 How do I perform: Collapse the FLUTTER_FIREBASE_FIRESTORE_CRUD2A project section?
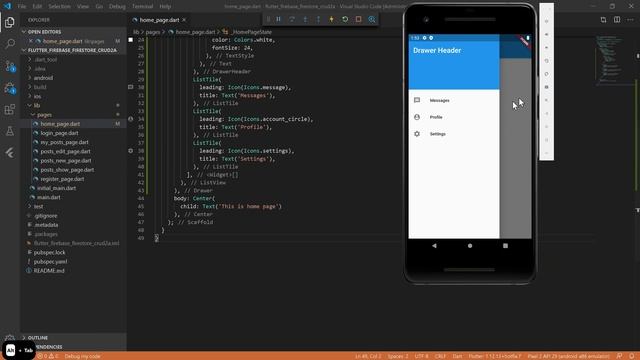click(x=73, y=50)
